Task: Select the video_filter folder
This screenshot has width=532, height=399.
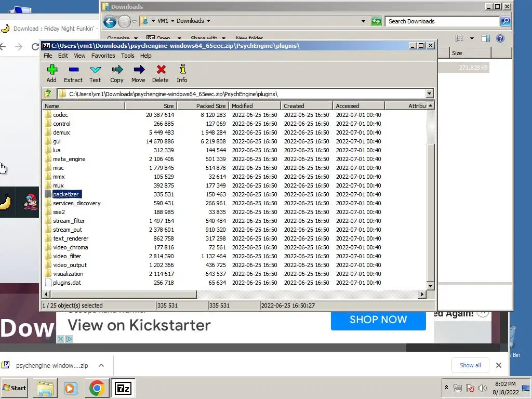Action: [x=67, y=256]
